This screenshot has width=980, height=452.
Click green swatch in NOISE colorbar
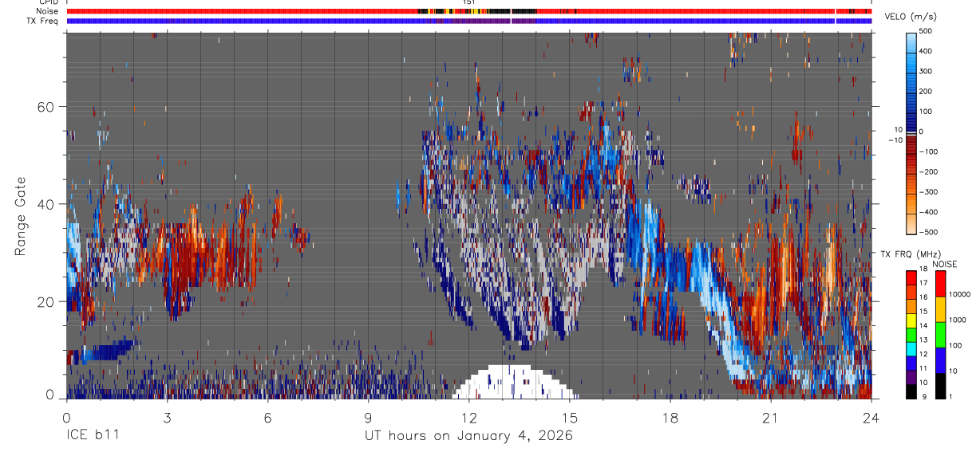pos(940,333)
